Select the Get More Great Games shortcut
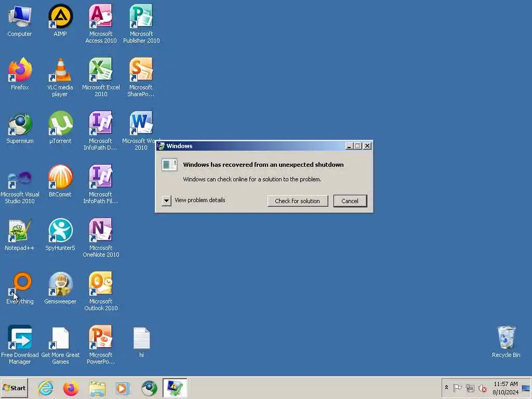Image resolution: width=532 pixels, height=399 pixels. [x=60, y=345]
